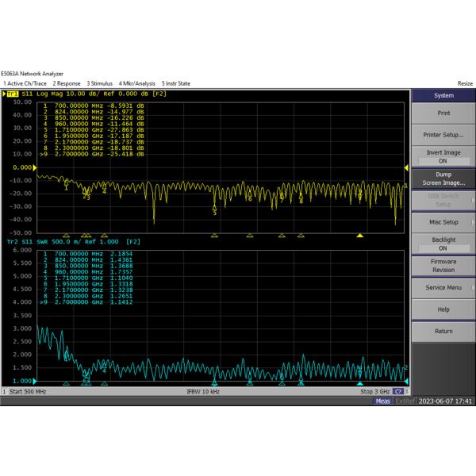Toggle the Backlight ON softkey

443,244
